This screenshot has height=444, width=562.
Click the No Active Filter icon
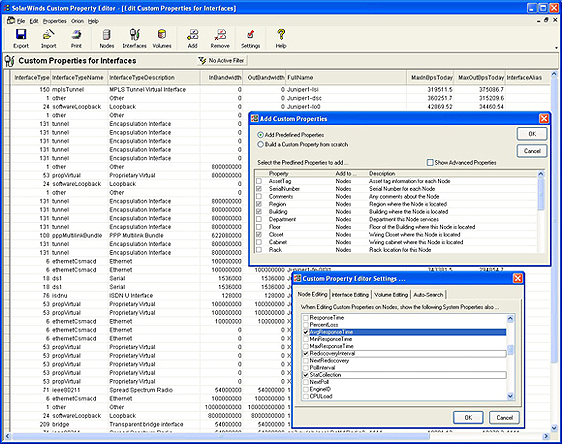[202, 61]
